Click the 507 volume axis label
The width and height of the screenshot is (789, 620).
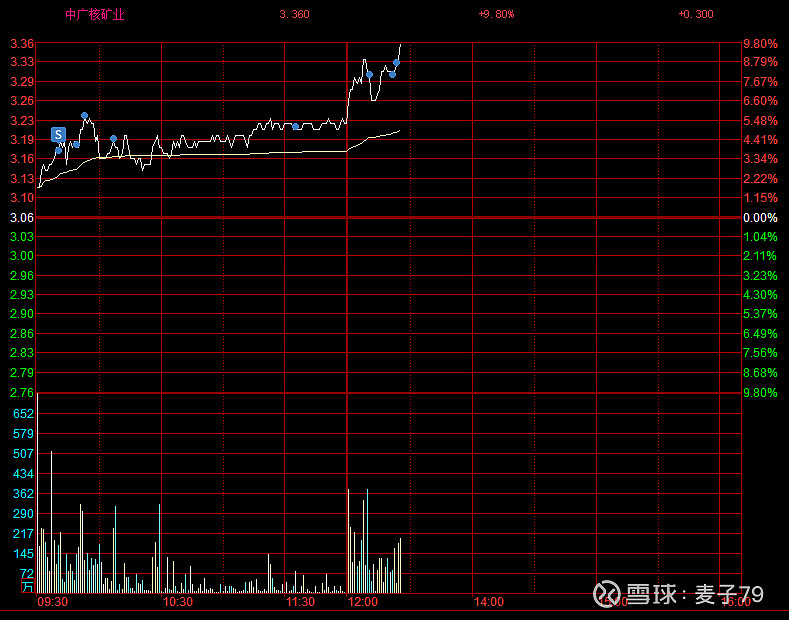coord(23,453)
